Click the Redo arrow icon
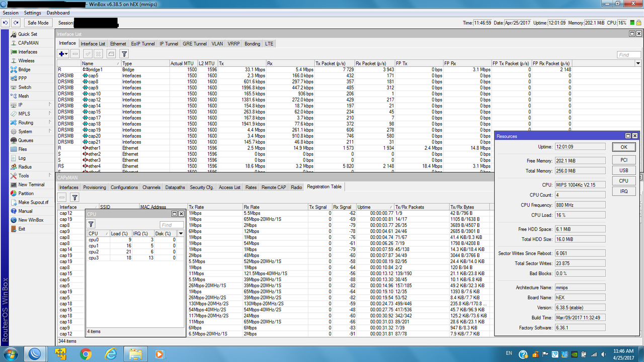The width and height of the screenshot is (644, 362). tap(16, 23)
